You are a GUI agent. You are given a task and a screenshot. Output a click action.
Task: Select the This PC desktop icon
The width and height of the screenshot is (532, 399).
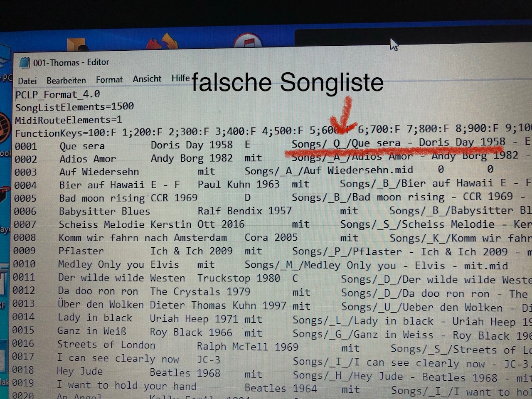[x=5, y=62]
